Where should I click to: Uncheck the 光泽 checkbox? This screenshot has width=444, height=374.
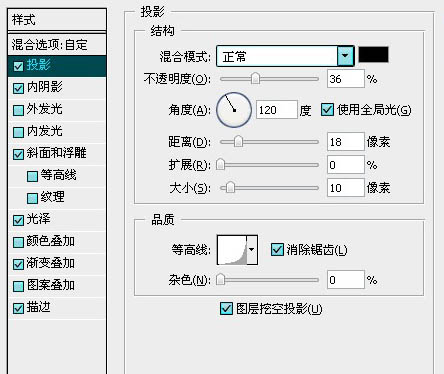click(18, 220)
